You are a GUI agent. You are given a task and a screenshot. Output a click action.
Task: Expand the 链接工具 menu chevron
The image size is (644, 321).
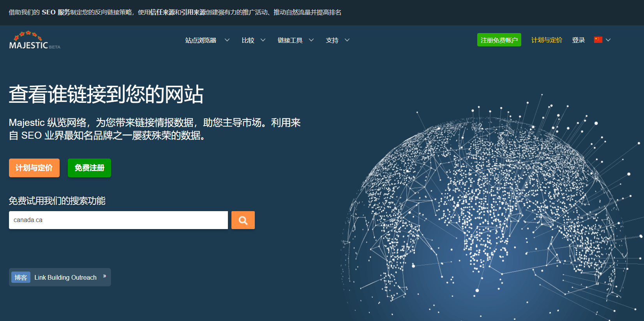click(311, 40)
